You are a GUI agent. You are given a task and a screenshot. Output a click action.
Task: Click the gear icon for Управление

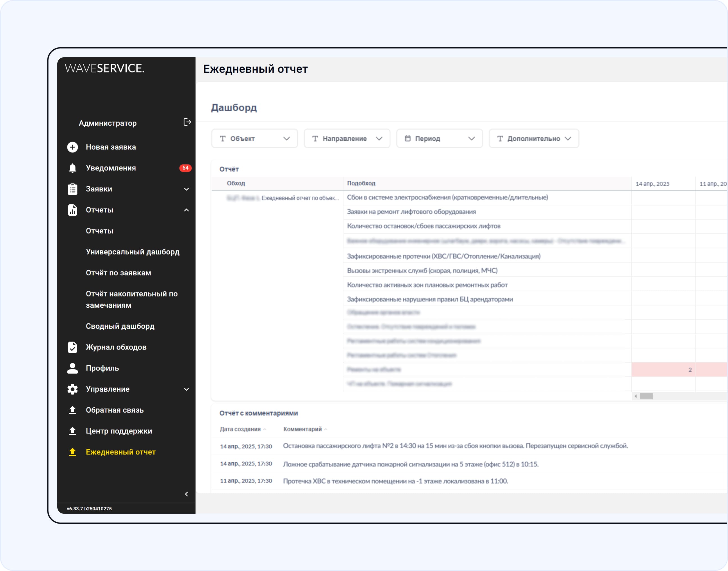(72, 389)
